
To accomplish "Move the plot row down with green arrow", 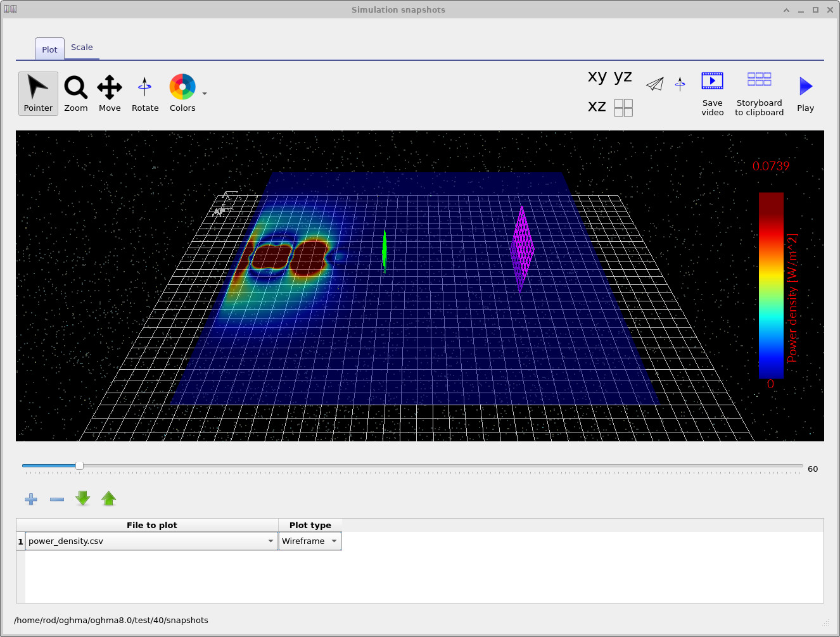I will [82, 499].
